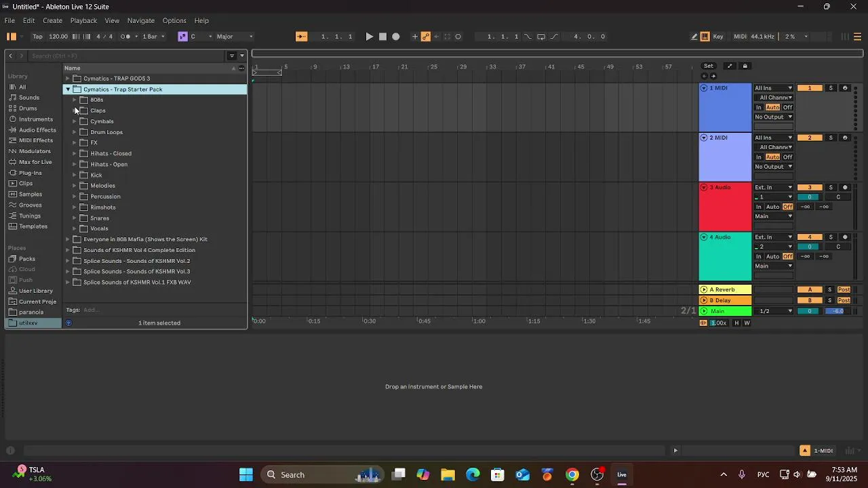Viewport: 868px width, 488px height.
Task: Toggle Punch-In switch in transport
Action: pos(528,37)
